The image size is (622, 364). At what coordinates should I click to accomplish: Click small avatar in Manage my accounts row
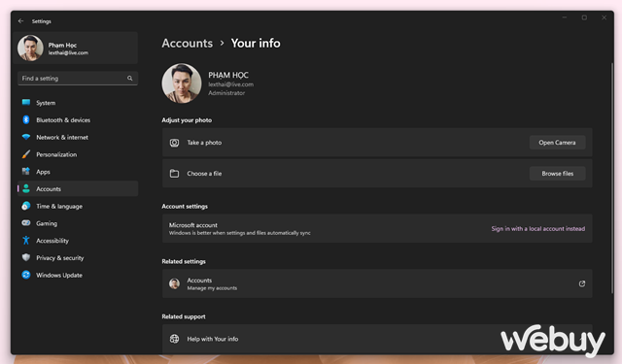click(x=175, y=283)
